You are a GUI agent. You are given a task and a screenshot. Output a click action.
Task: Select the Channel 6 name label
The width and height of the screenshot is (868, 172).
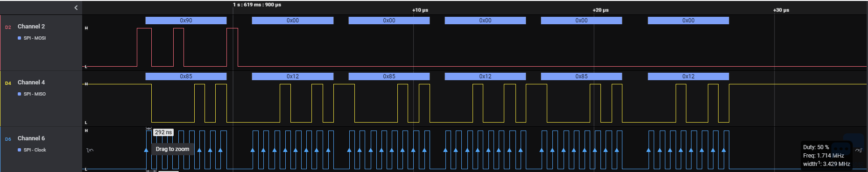click(31, 138)
